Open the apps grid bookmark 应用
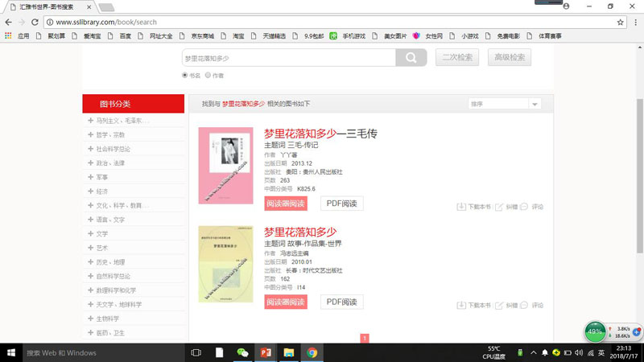This screenshot has height=362, width=644. [17, 36]
